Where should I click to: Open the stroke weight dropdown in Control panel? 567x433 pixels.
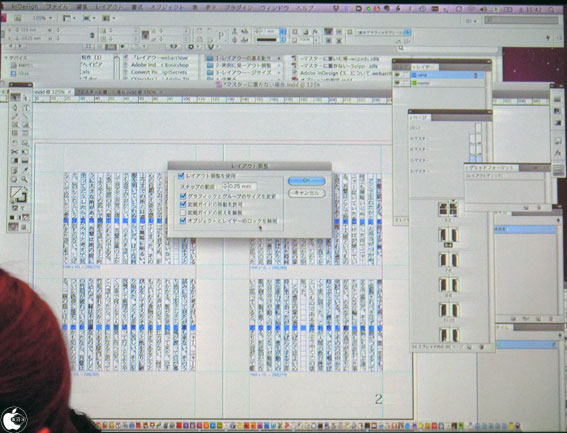283,32
